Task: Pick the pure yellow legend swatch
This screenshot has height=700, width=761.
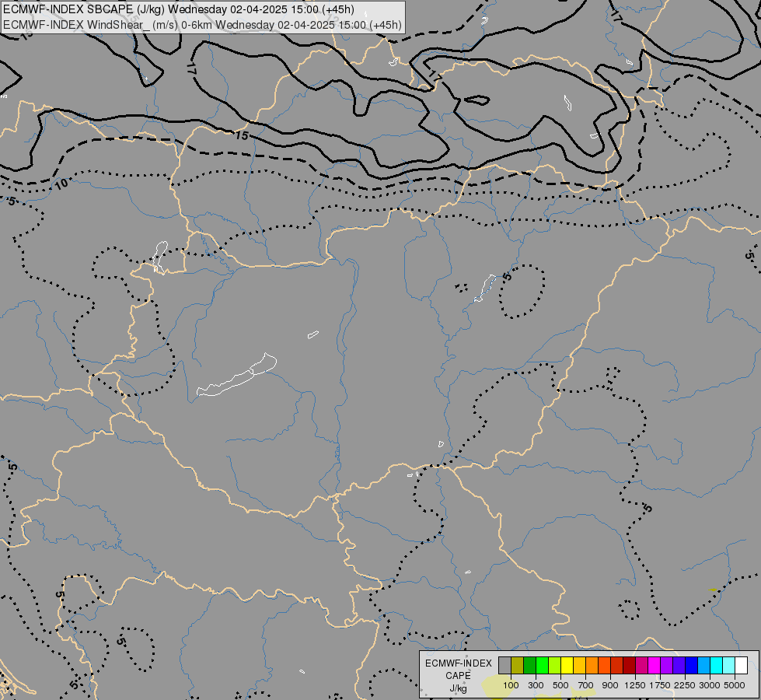Action: [x=567, y=666]
